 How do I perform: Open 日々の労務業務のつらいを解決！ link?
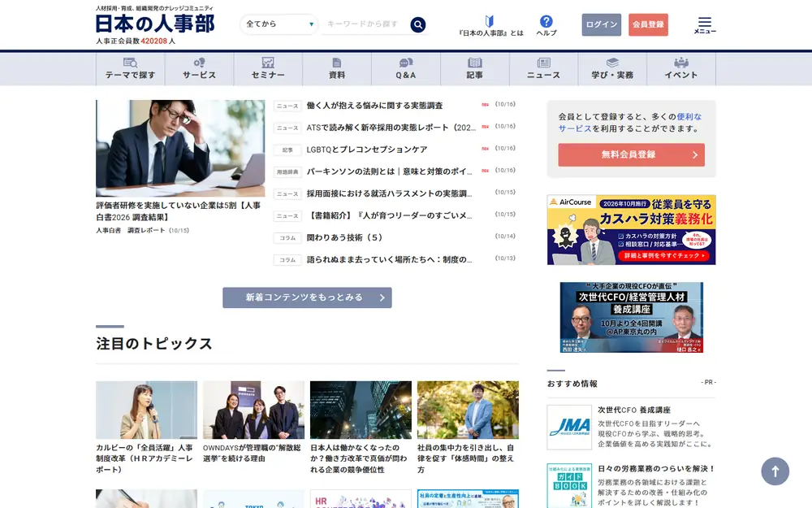[x=657, y=469]
